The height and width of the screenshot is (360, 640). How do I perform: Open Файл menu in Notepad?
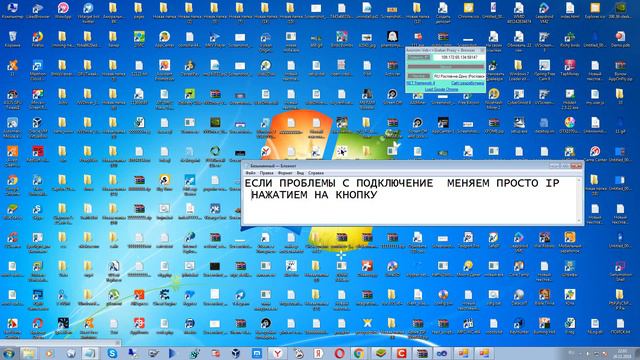tap(250, 173)
